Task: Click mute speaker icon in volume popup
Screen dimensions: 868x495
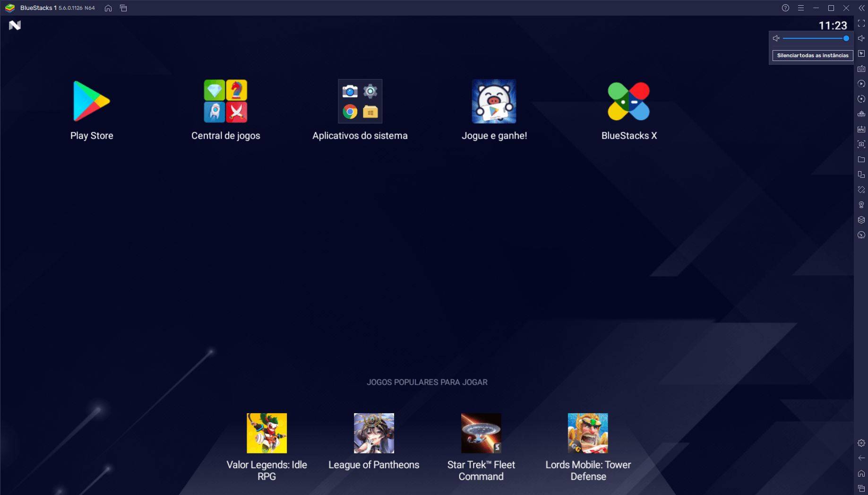Action: (776, 38)
